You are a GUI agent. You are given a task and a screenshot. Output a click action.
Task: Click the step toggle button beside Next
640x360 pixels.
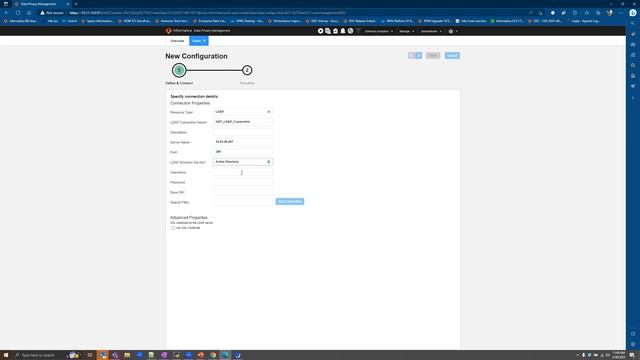click(415, 56)
